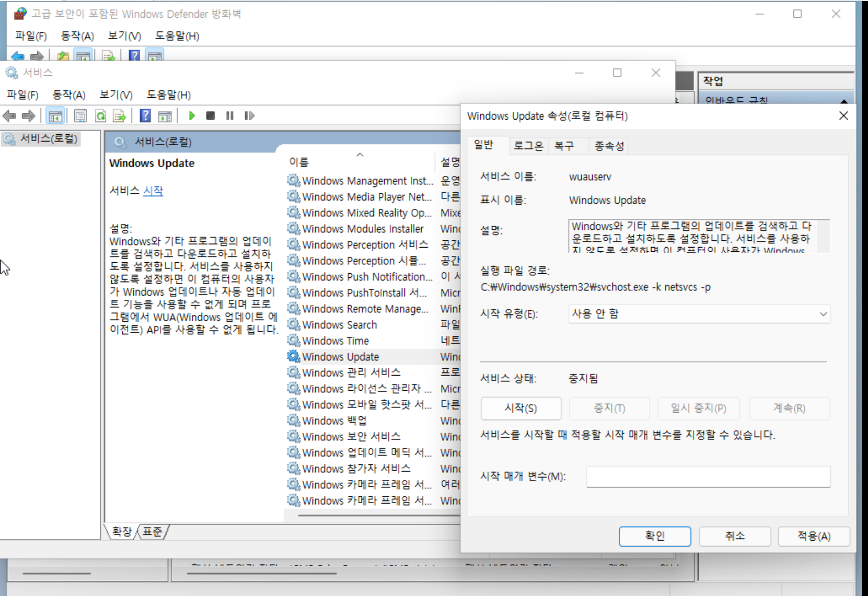
Task: Open Properties icon in Services toolbar
Action: click(x=80, y=116)
